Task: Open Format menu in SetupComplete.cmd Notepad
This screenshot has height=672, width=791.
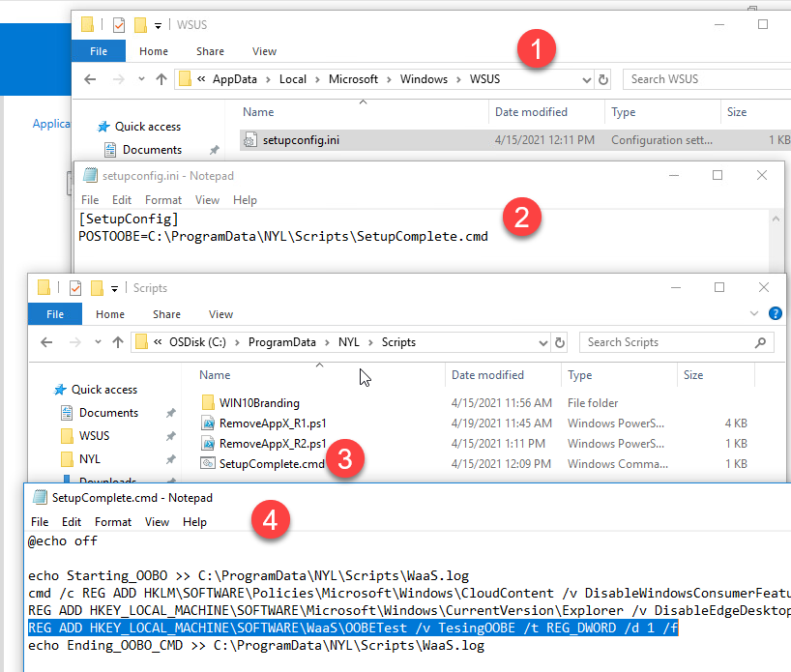Action: (x=113, y=522)
